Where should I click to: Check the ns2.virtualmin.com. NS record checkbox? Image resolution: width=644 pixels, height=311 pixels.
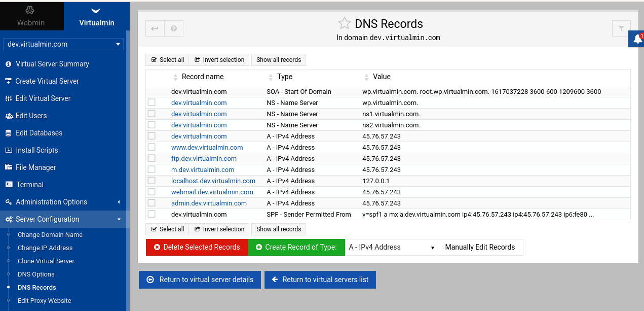pyautogui.click(x=151, y=125)
